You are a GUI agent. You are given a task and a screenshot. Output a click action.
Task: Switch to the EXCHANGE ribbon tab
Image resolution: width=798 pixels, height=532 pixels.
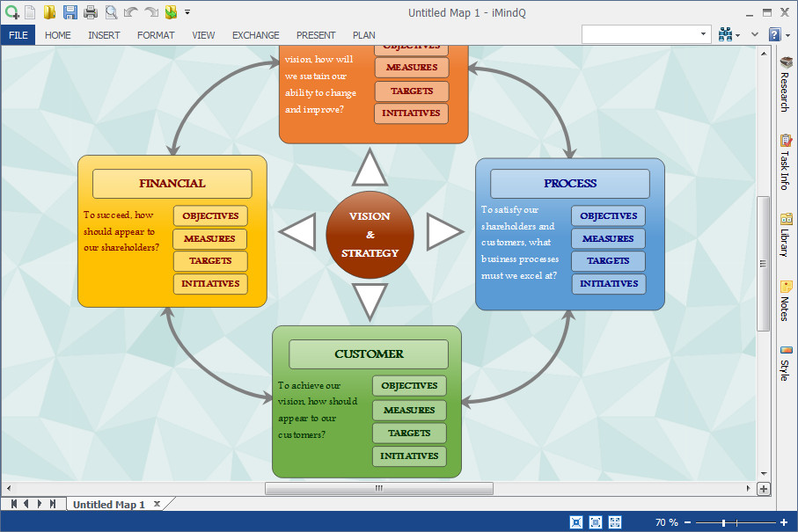255,35
